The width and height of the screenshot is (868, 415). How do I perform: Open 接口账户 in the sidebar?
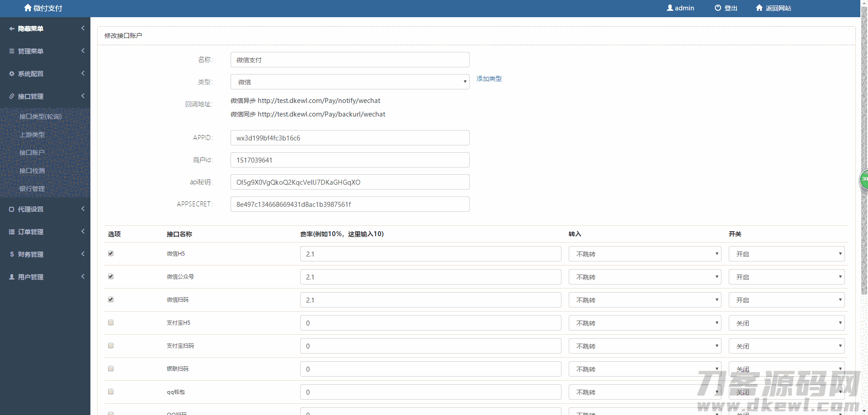pos(32,153)
